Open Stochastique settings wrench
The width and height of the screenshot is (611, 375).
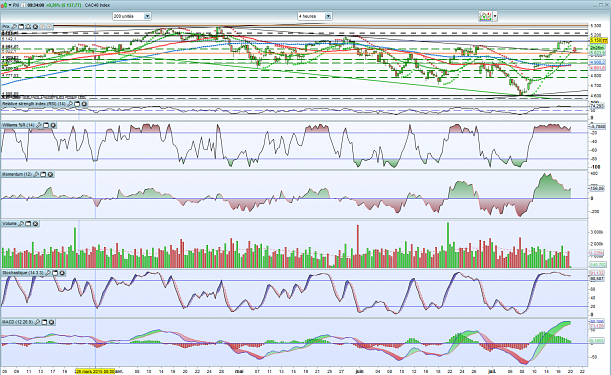pos(48,273)
